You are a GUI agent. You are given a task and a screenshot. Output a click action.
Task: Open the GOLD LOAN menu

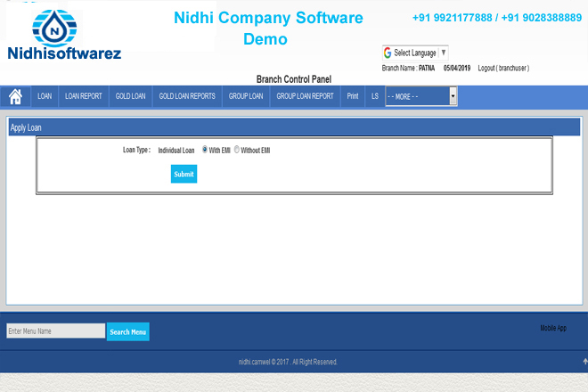130,96
